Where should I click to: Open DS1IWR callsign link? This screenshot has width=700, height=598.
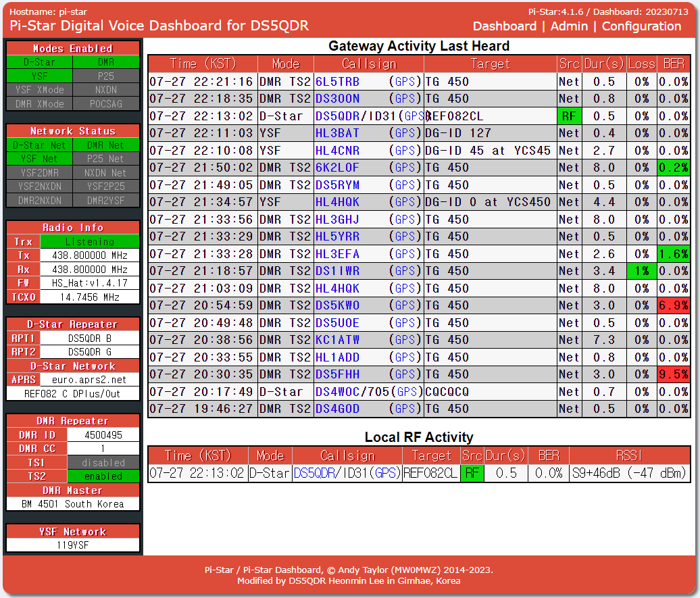click(338, 271)
